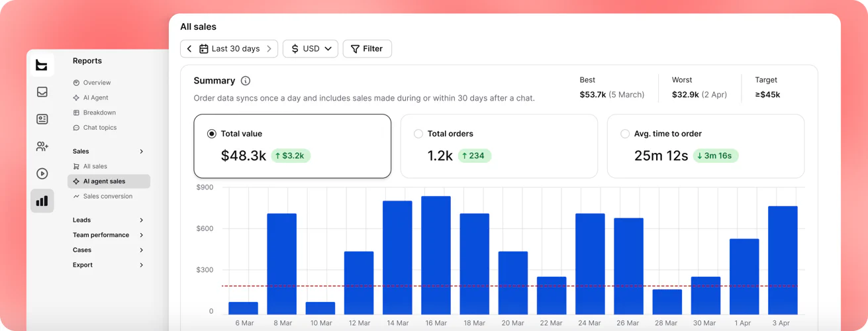
Task: Click the app logo in the sidebar
Action: click(42, 65)
